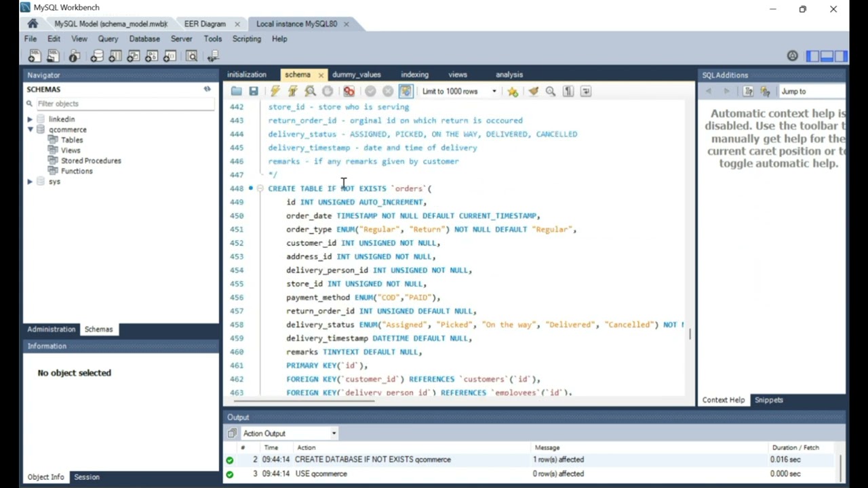Screen dimensions: 868x488
Task: Create a new SQL tab icon
Action: point(34,57)
